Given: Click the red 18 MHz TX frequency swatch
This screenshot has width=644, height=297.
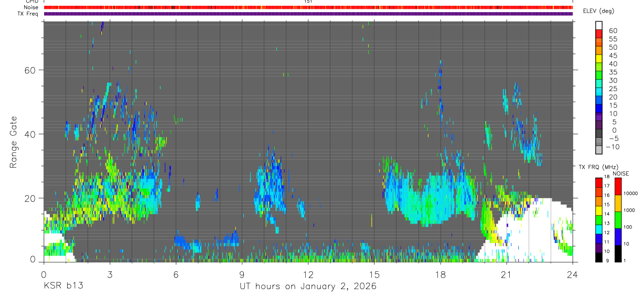Looking at the screenshot, I should coord(599,182).
